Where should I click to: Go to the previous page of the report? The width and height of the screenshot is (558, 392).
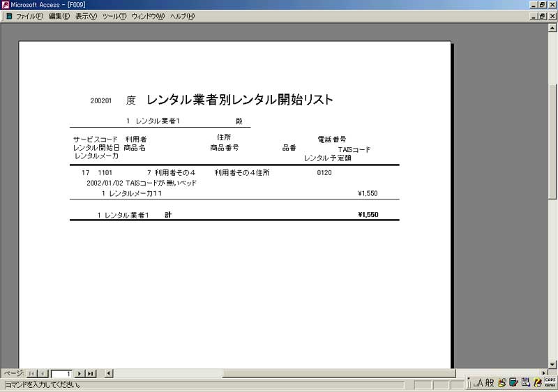tap(43, 374)
